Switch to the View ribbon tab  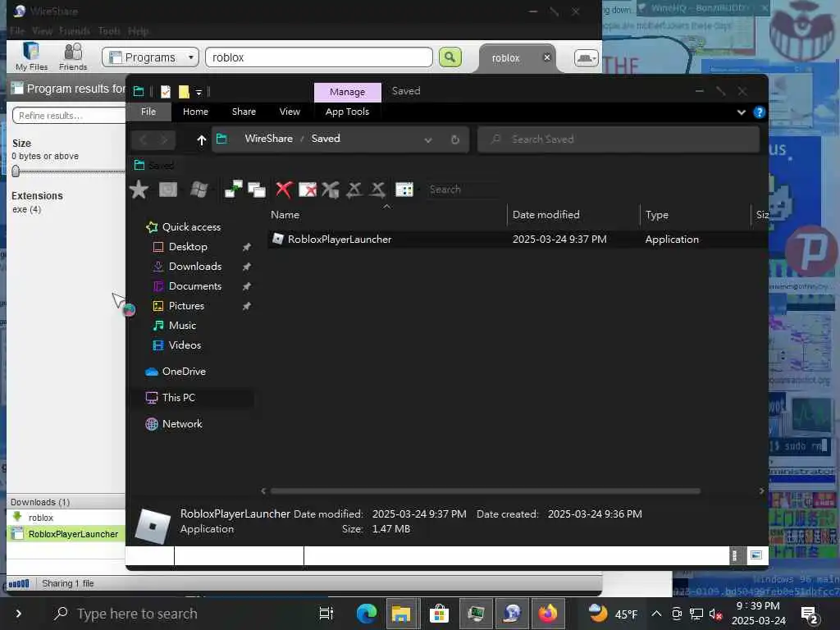tap(290, 112)
